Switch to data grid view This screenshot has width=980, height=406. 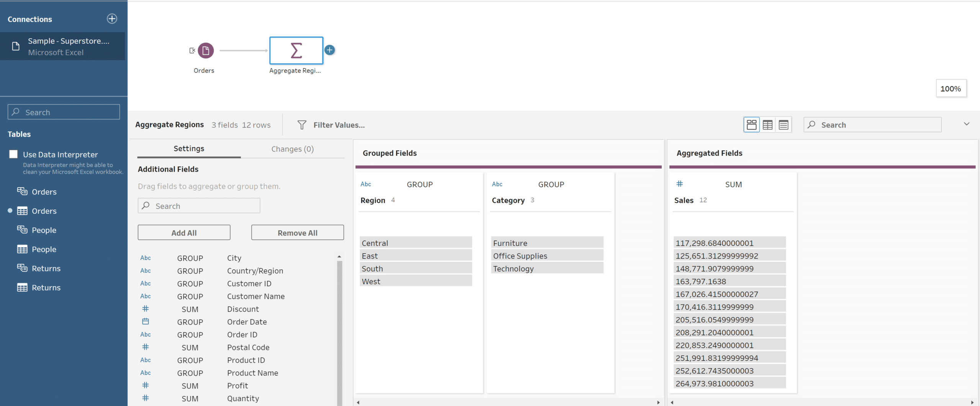pyautogui.click(x=768, y=124)
